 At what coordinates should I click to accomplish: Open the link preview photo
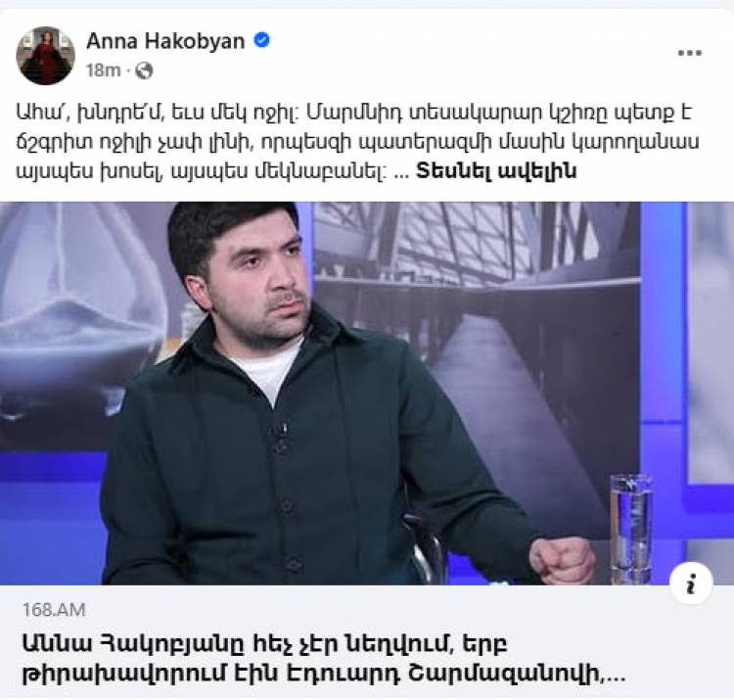click(367, 394)
